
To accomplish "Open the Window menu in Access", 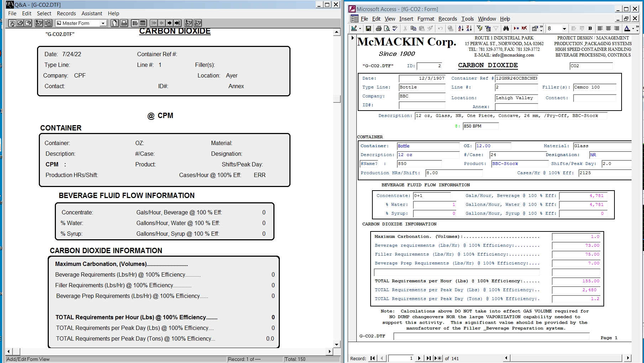I will (487, 19).
